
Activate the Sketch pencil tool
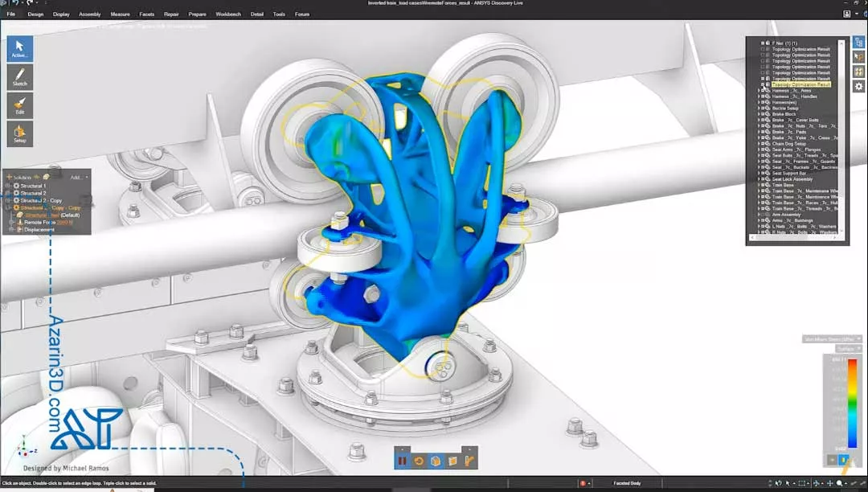point(20,77)
